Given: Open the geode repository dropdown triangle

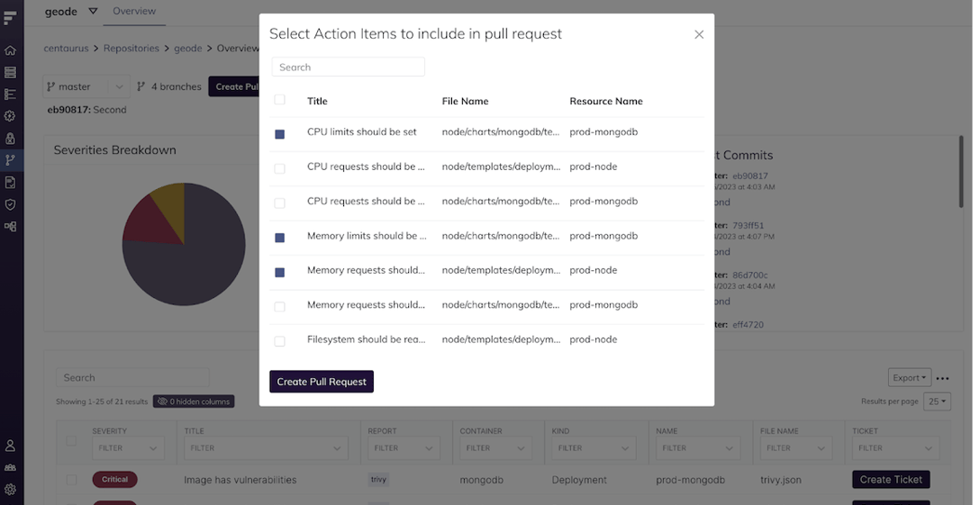Looking at the screenshot, I should [93, 11].
